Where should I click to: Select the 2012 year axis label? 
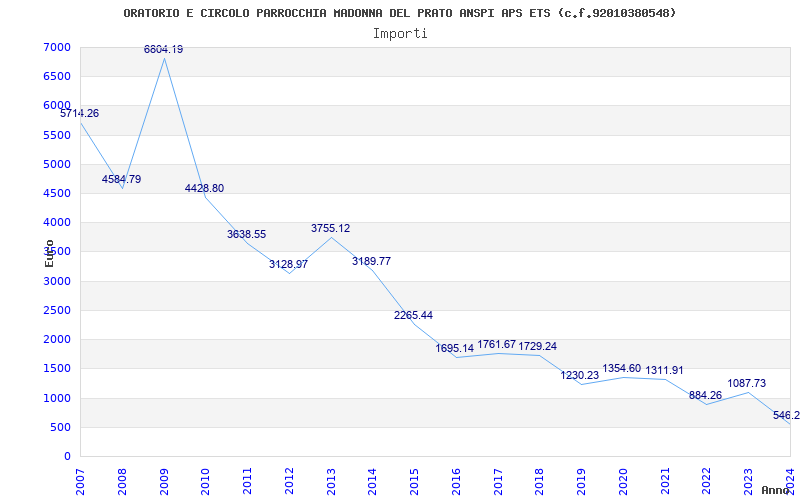289,482
